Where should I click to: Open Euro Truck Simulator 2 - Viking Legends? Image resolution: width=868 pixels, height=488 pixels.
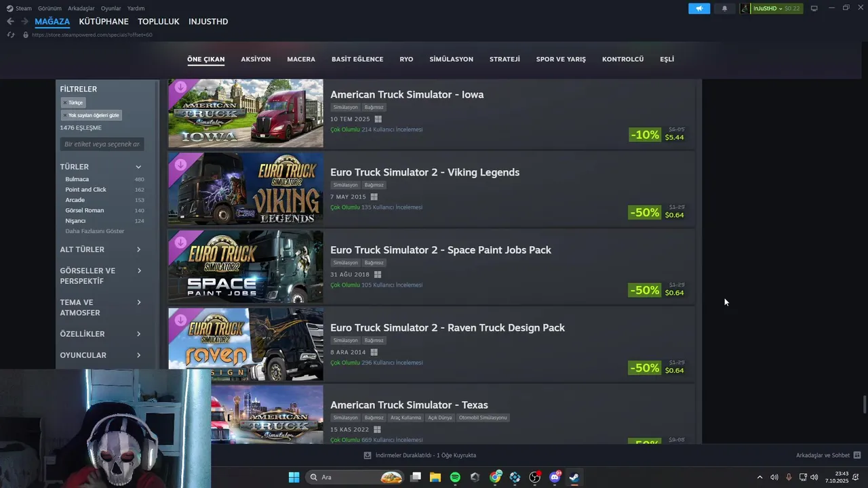425,172
